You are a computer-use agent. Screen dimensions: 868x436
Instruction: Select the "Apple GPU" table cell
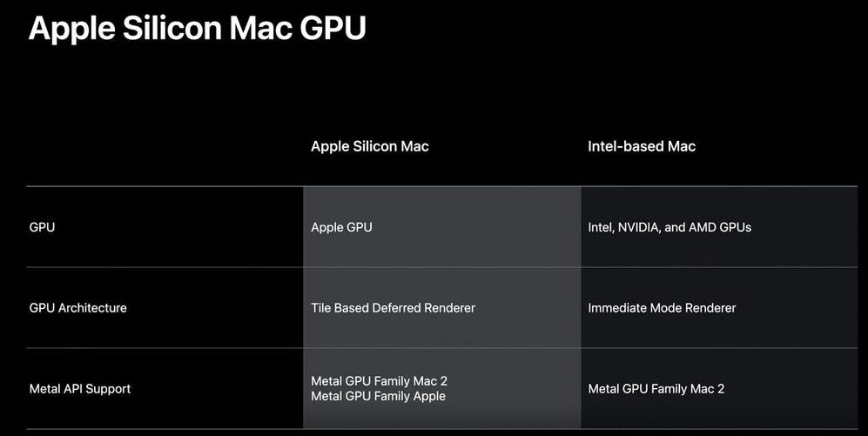(341, 227)
